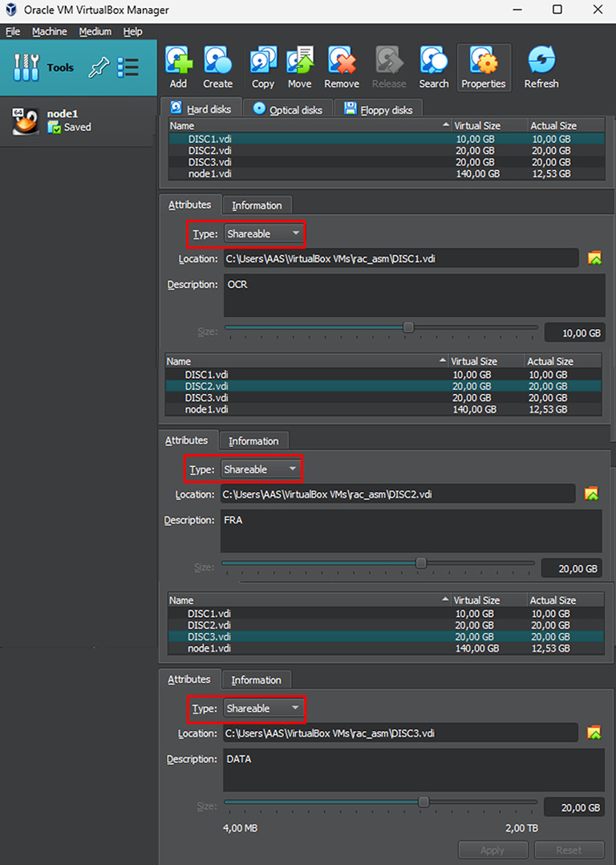Click the node1 Saved state icon
This screenshot has width=616, height=865.
(x=54, y=128)
